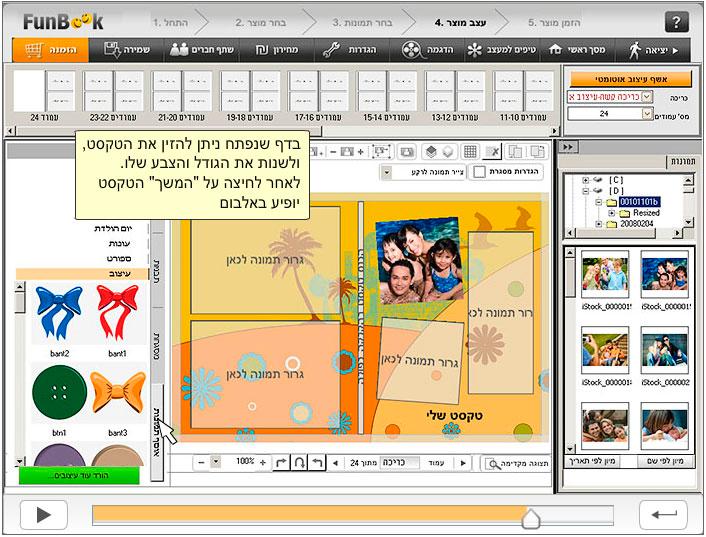
Task: Click the zoom in plus button near 100%
Action: [x=263, y=462]
